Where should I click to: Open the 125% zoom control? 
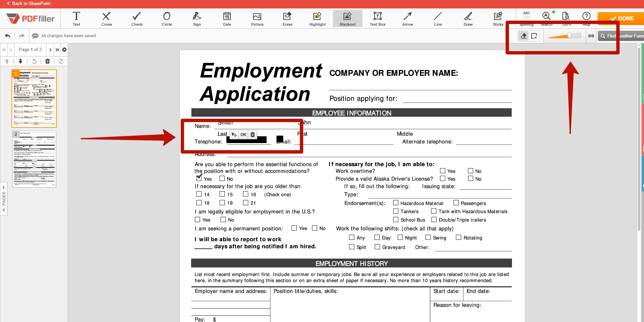(x=566, y=18)
